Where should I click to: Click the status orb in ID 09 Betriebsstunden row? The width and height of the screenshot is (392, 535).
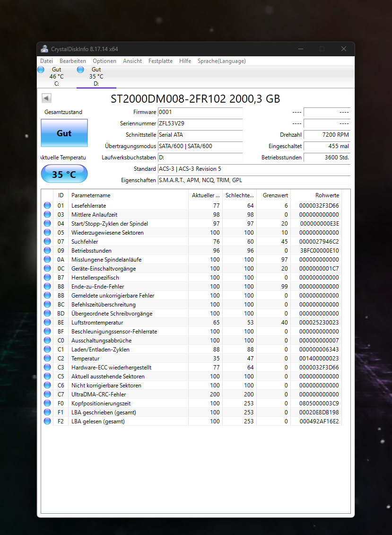click(x=47, y=250)
